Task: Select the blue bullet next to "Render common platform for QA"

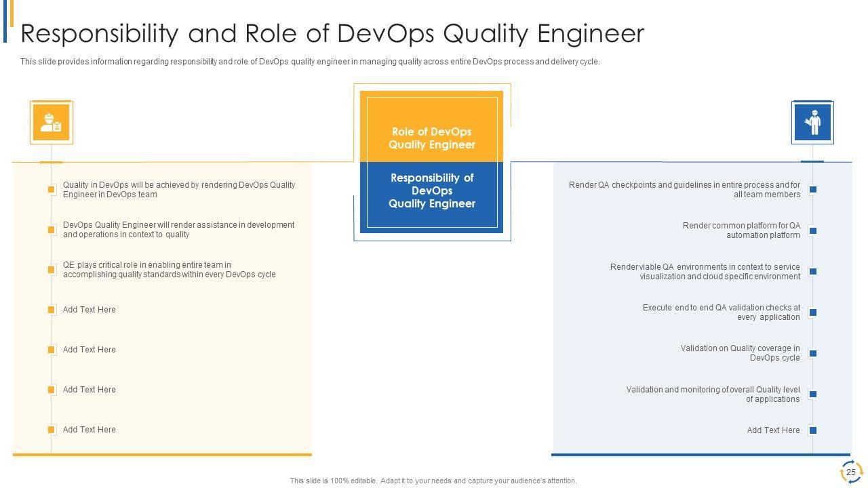Action: [812, 230]
